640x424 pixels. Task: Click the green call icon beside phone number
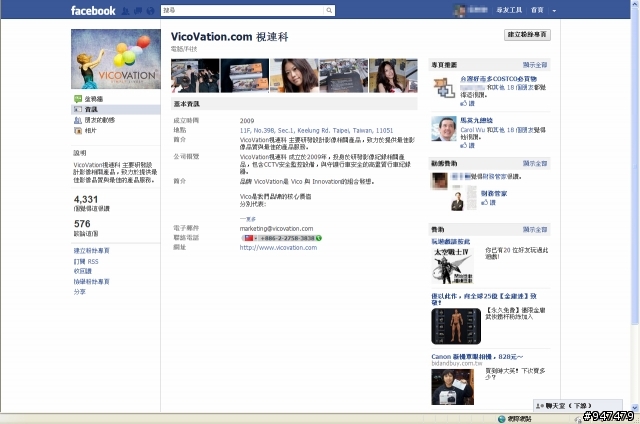pyautogui.click(x=318, y=238)
